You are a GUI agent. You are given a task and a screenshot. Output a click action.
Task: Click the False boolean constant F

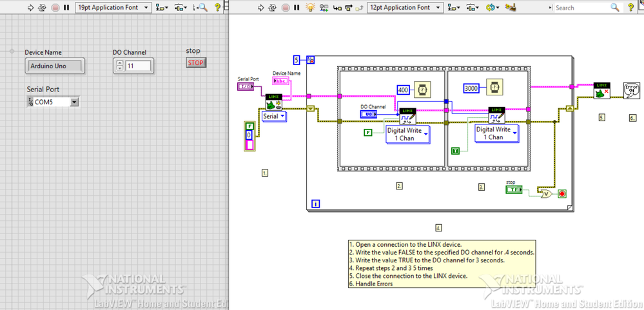[368, 132]
